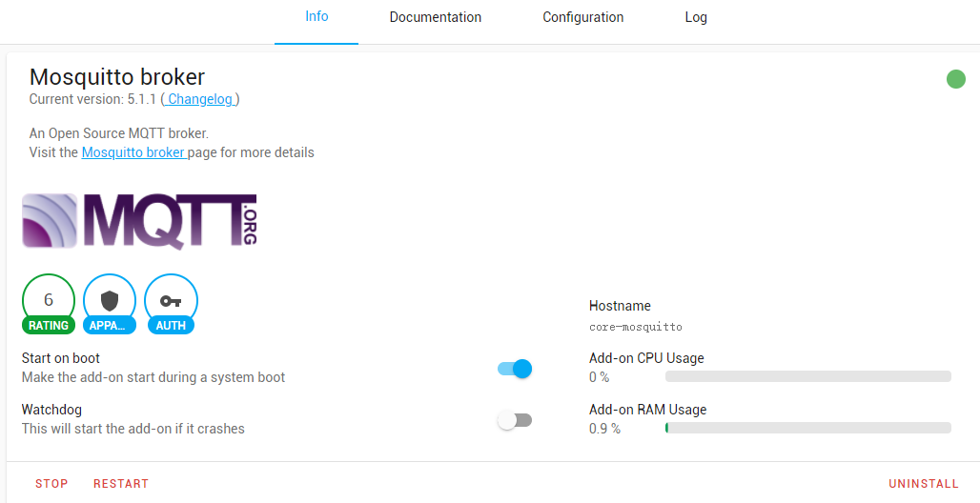Stop the add-on with STOP button
This screenshot has width=980, height=503.
(x=51, y=484)
